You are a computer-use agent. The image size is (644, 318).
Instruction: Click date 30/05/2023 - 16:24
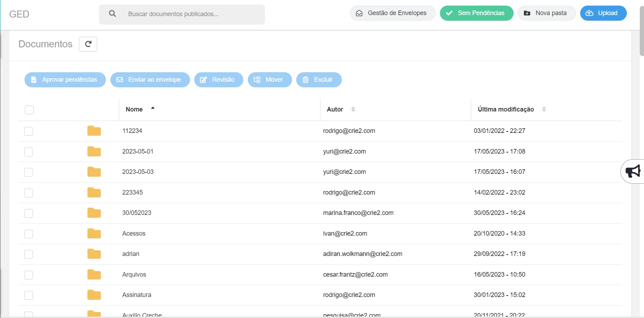pyautogui.click(x=500, y=213)
